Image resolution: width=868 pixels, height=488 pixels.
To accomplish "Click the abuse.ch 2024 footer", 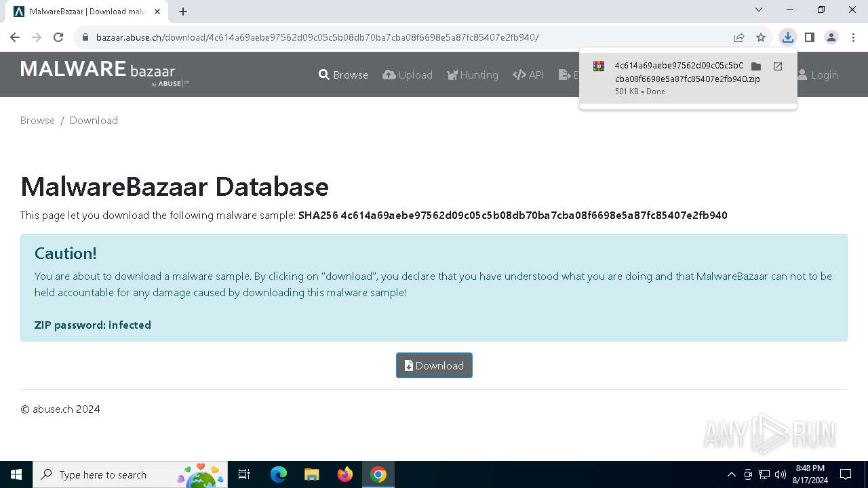I will (x=60, y=409).
